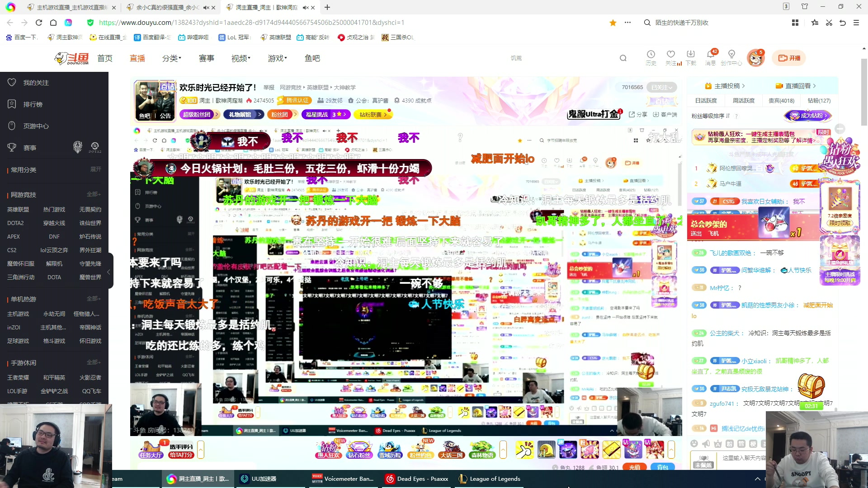Open the 直播回看 link

coord(796,86)
